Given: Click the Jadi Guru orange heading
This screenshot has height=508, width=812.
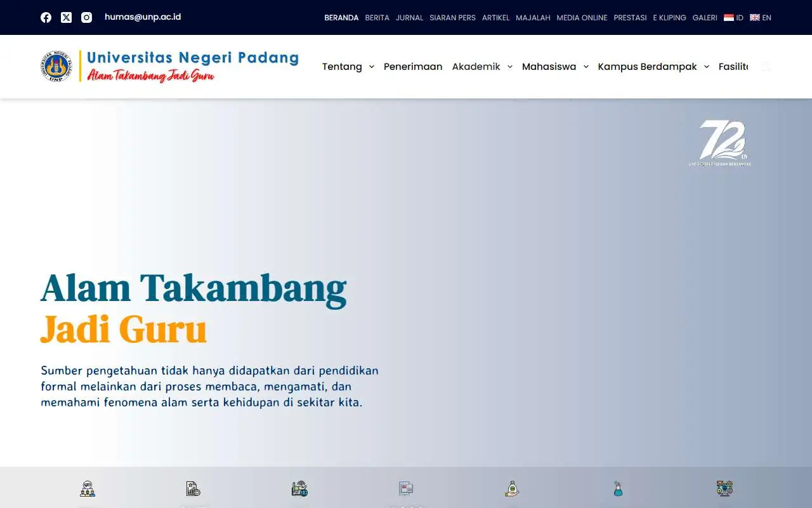Looking at the screenshot, I should [124, 330].
